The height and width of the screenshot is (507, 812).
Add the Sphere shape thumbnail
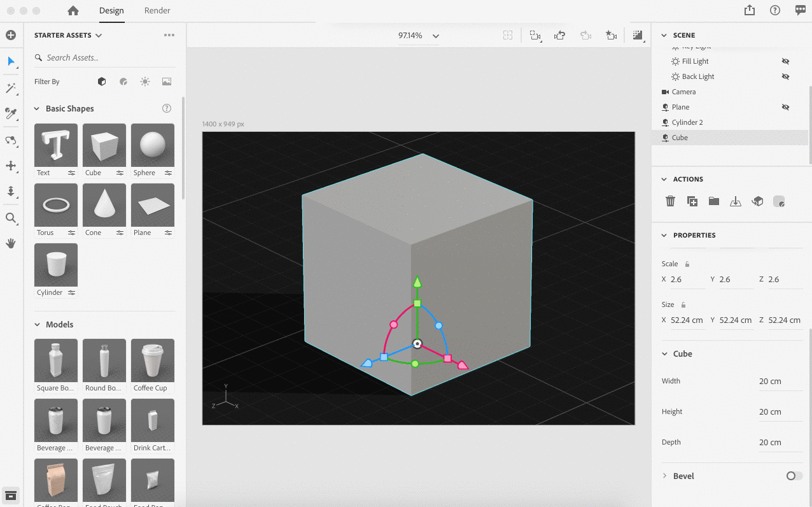[153, 145]
